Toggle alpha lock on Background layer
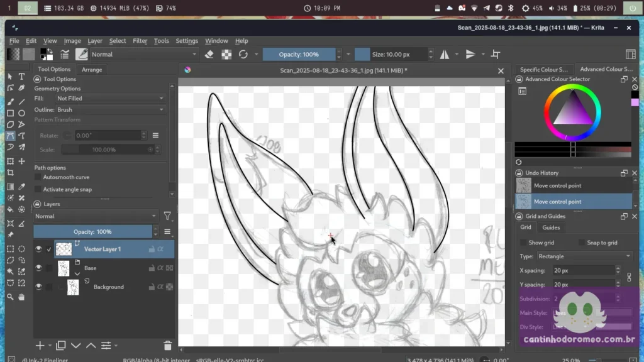Image resolution: width=644 pixels, height=362 pixels. point(160,287)
